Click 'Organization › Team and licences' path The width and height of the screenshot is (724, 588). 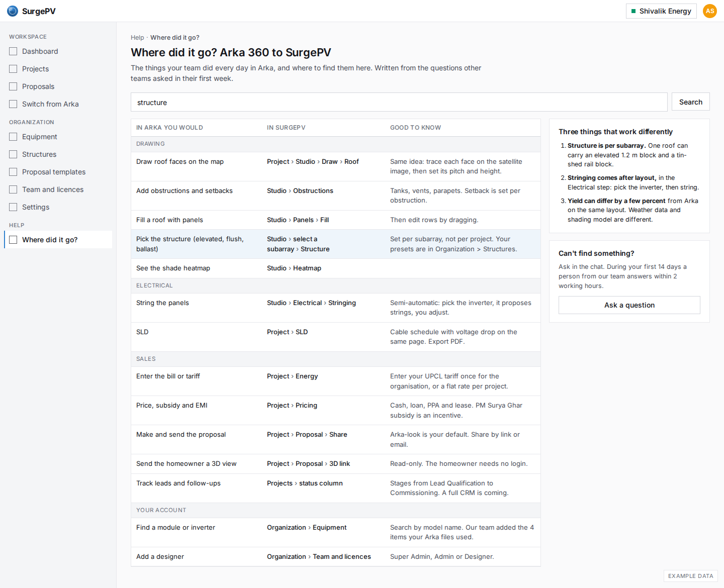click(x=319, y=557)
